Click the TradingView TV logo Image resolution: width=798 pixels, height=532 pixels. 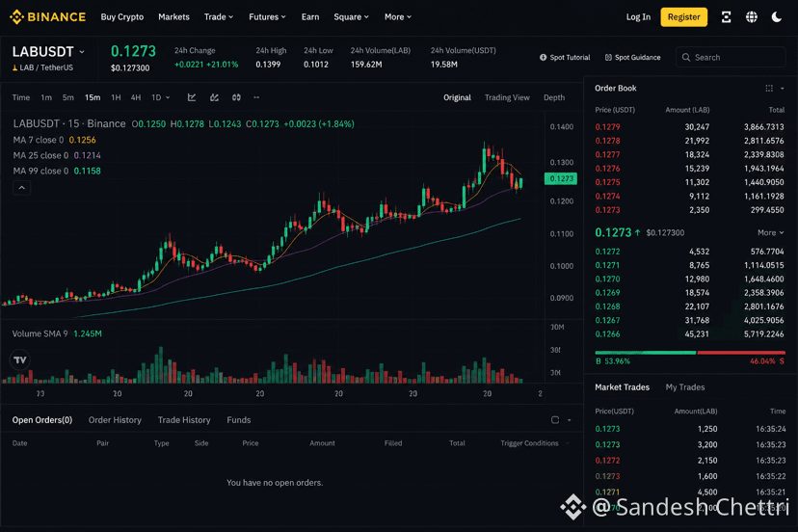pos(20,359)
